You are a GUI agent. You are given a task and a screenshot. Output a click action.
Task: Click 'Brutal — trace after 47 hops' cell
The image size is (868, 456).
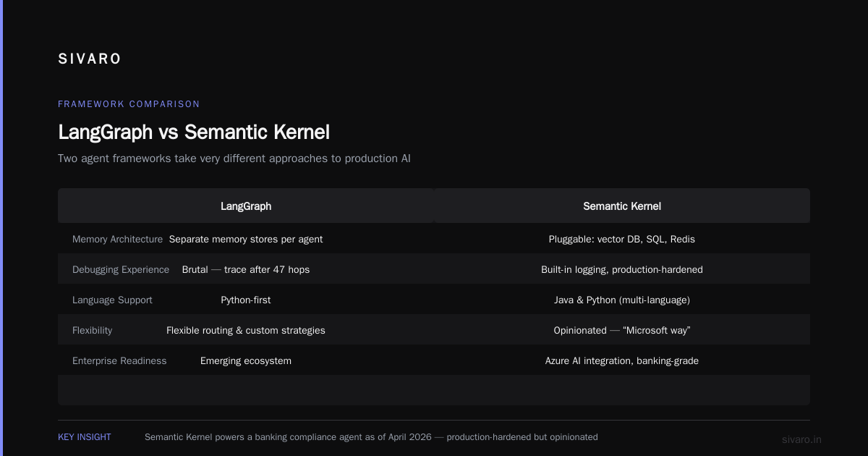coord(246,269)
